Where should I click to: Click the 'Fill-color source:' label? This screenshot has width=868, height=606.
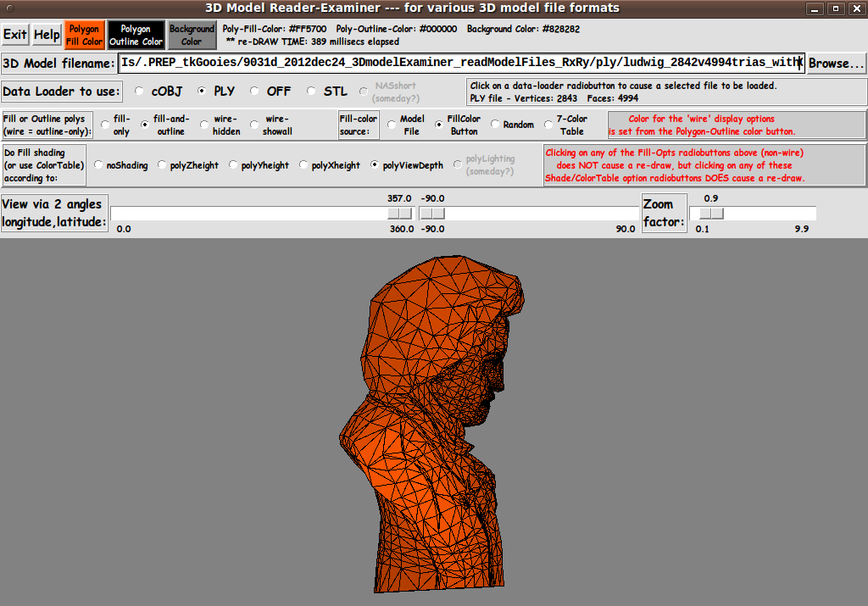coord(359,125)
